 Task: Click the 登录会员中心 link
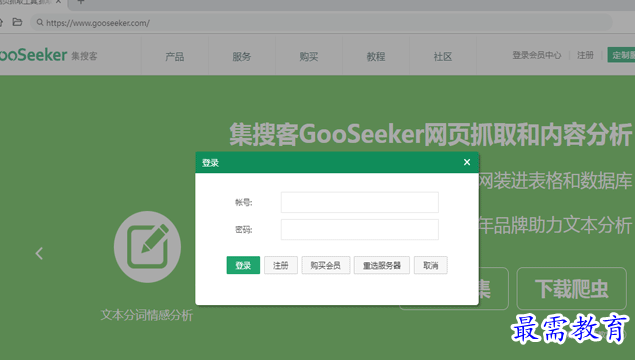[x=537, y=55]
